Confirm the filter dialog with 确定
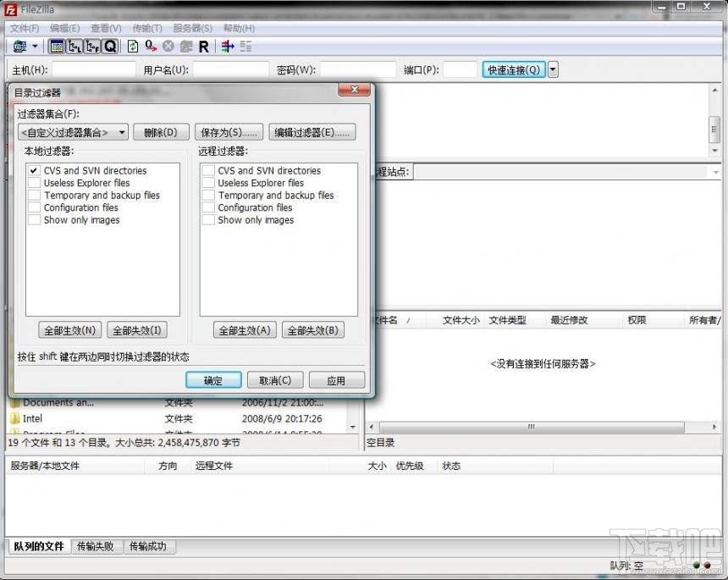This screenshot has width=728, height=580. [213, 380]
